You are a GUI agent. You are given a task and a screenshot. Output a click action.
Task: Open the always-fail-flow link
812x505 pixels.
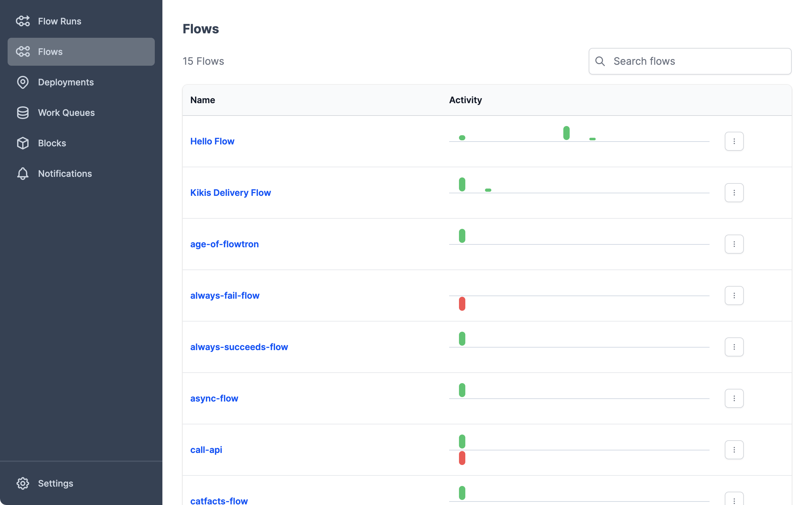coord(225,296)
